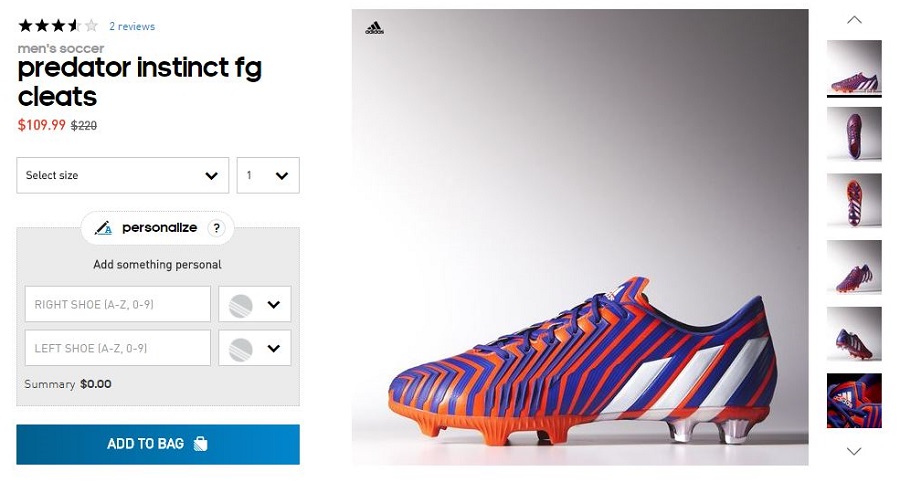Click the personalize tab label
Viewport: 900px width, 482px height.
click(x=159, y=228)
